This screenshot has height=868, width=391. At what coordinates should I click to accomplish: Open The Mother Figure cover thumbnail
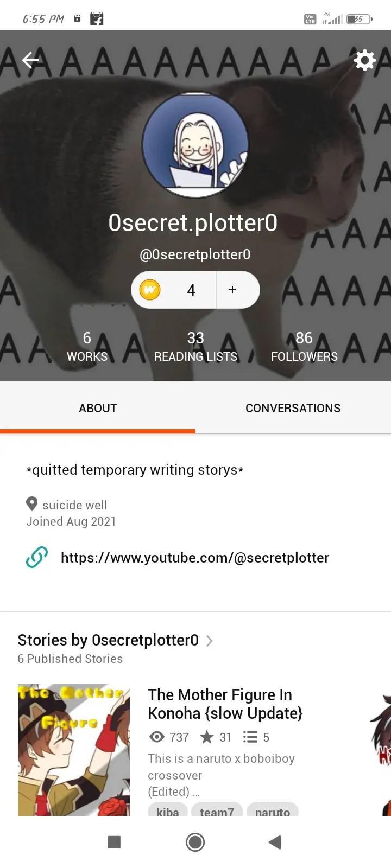[74, 750]
